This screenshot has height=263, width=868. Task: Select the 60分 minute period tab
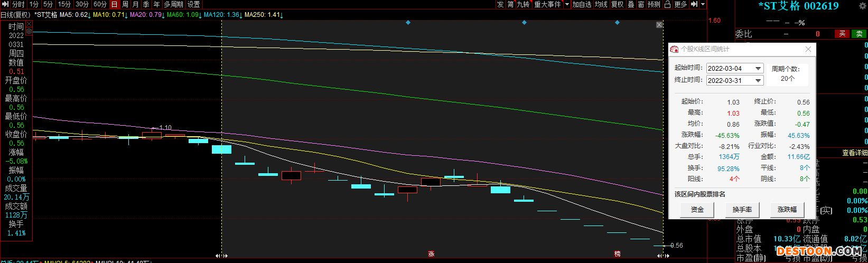(x=100, y=4)
